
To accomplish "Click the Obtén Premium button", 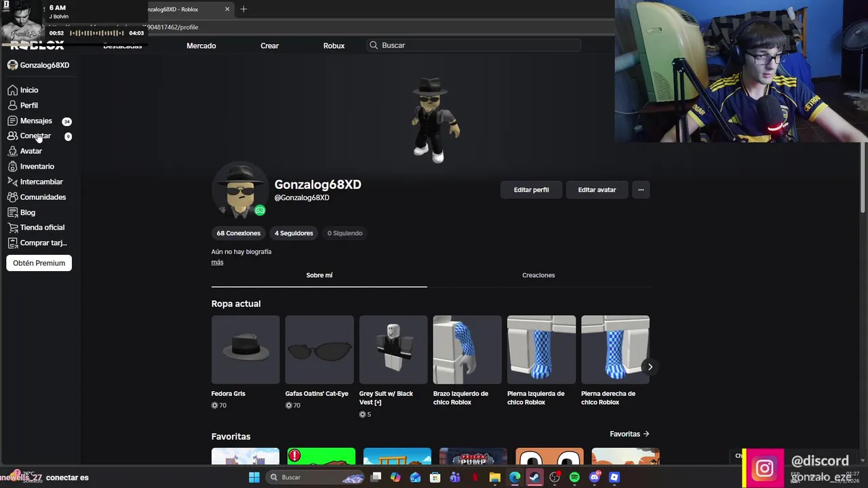I will pos(39,263).
